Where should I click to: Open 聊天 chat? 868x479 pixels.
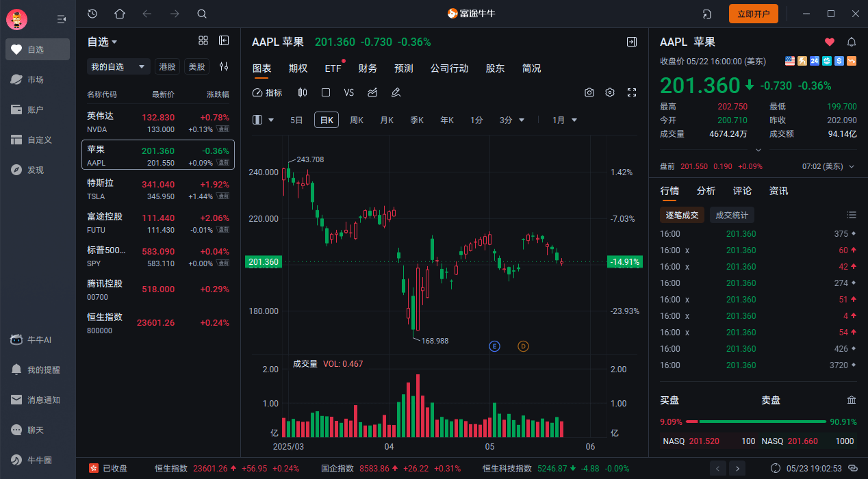click(38, 430)
